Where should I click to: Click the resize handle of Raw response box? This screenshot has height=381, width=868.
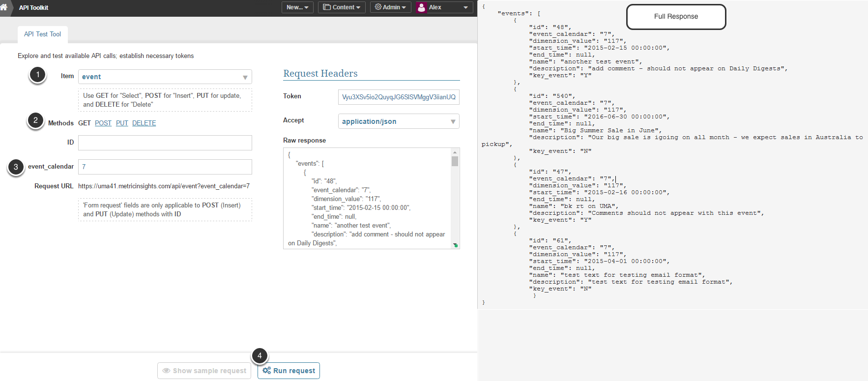456,245
